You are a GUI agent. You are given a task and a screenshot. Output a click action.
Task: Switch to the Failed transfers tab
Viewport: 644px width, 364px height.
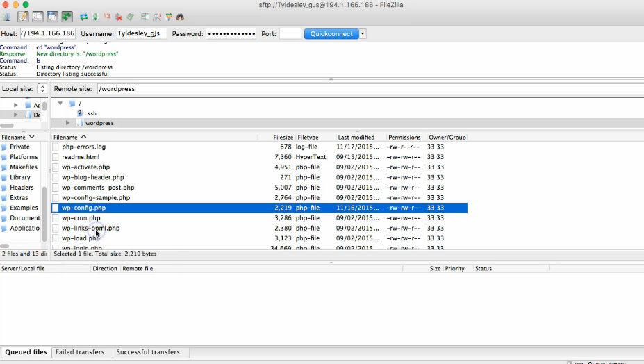[x=80, y=352]
